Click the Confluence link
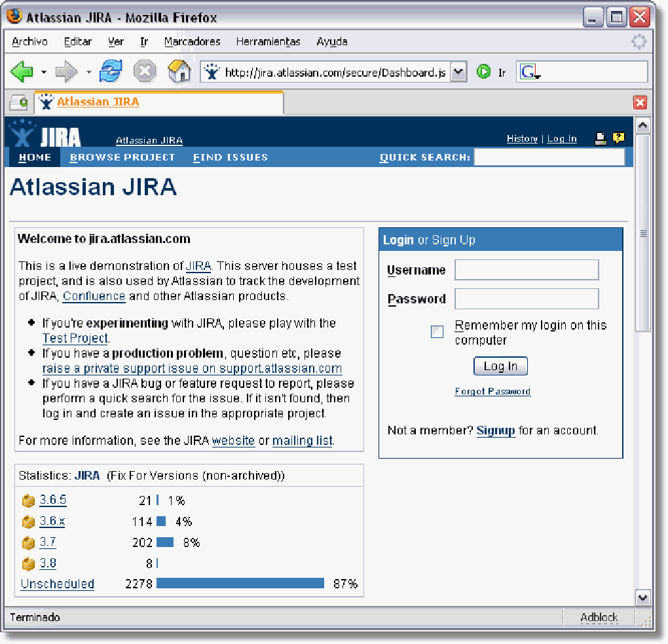This screenshot has width=668, height=644. (x=94, y=296)
